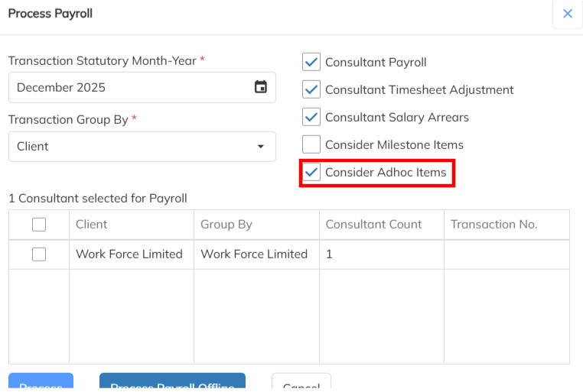The width and height of the screenshot is (583, 392).
Task: Toggle Consultant Timesheet Adjustment checkbox
Action: [311, 90]
